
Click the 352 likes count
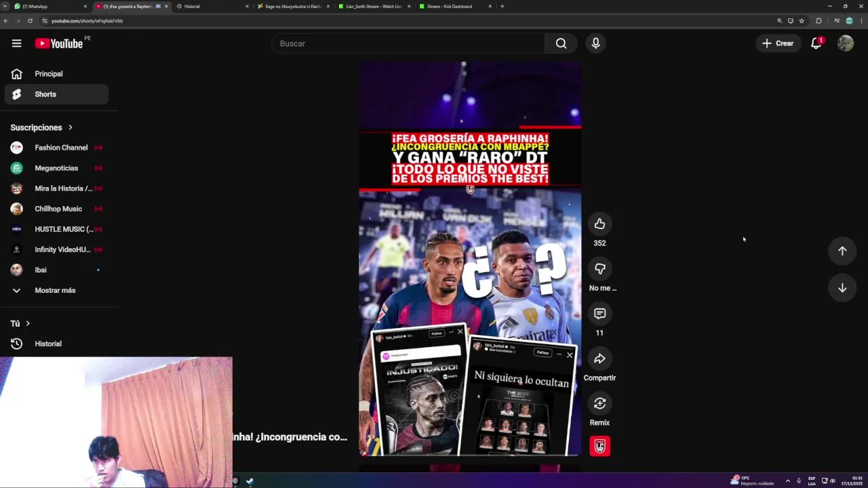tap(599, 243)
